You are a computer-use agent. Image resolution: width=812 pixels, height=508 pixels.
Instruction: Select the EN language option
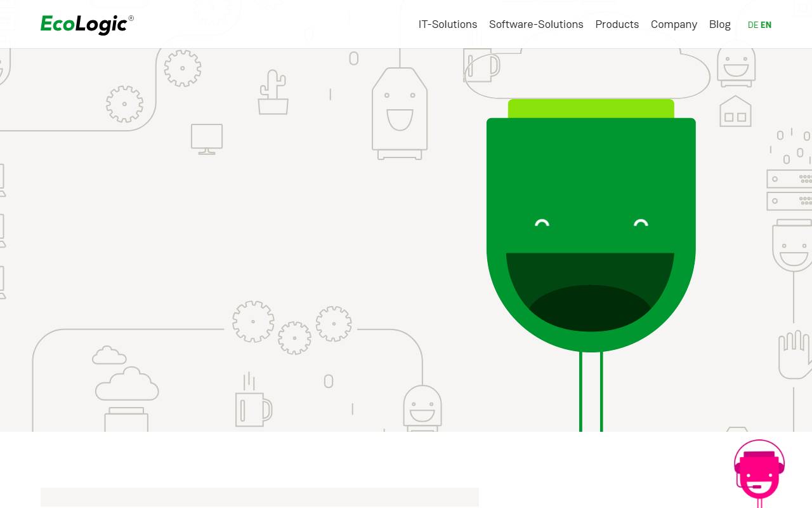(x=766, y=25)
